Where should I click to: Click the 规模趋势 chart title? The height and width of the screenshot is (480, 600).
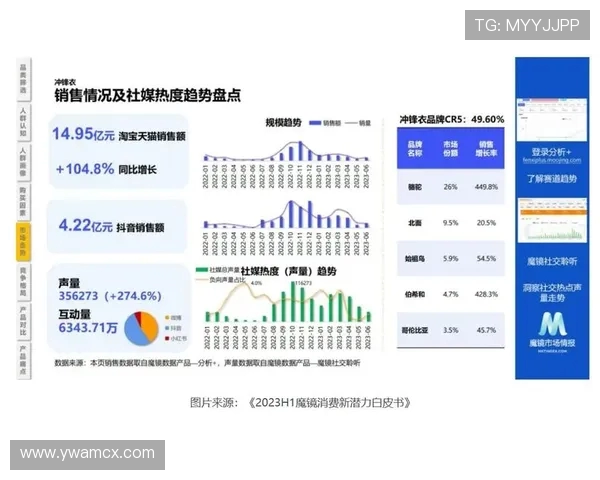pos(284,123)
